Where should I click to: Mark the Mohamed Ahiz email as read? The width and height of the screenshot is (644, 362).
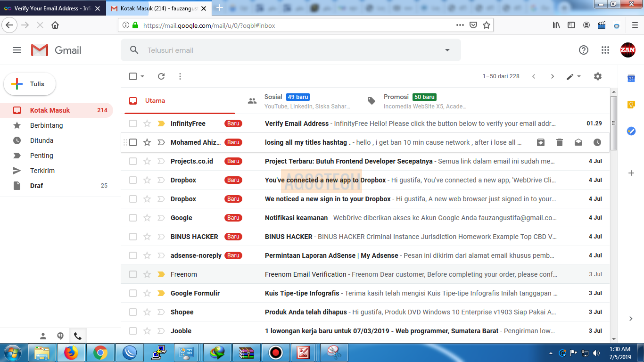[x=578, y=142]
